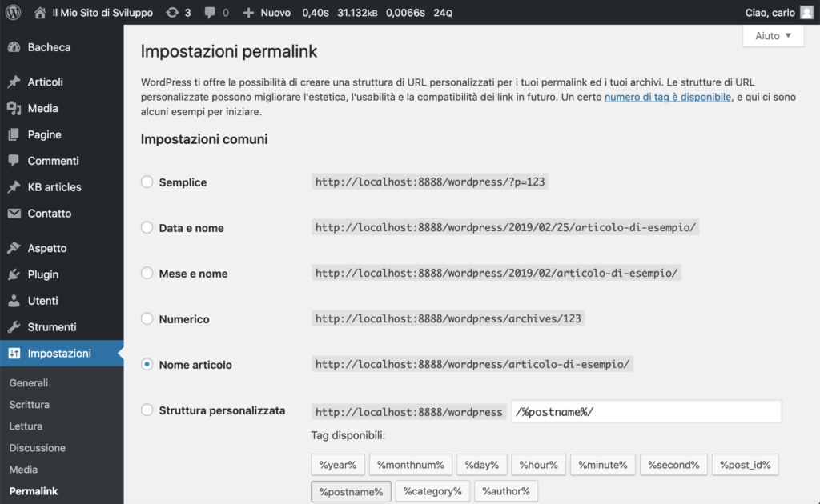820x504 pixels.
Task: Choose the Struttura personalizzata radio option
Action: coord(147,410)
